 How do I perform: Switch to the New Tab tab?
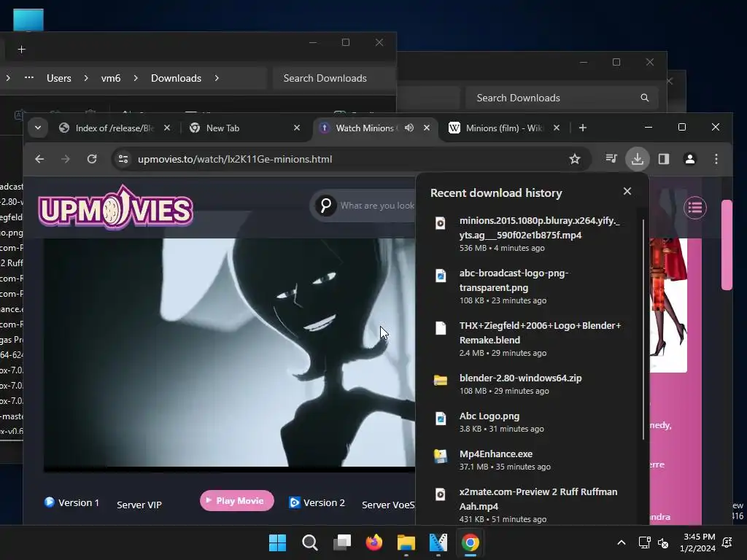coord(223,128)
